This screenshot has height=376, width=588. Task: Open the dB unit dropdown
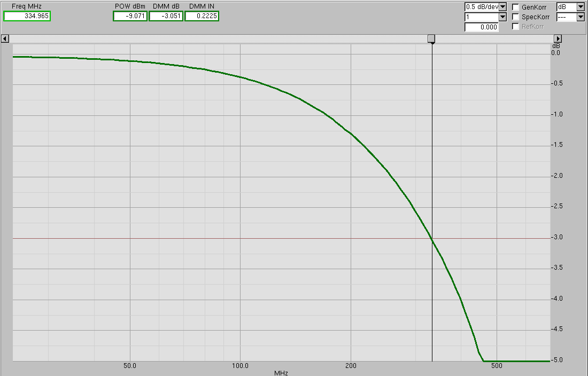click(x=581, y=7)
